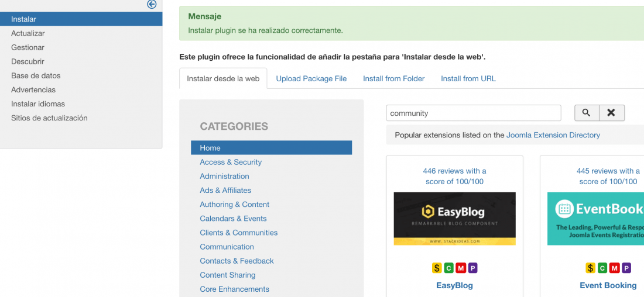Image resolution: width=644 pixels, height=297 pixels.
Task: Open the Calendars & Events category
Action: 233,218
